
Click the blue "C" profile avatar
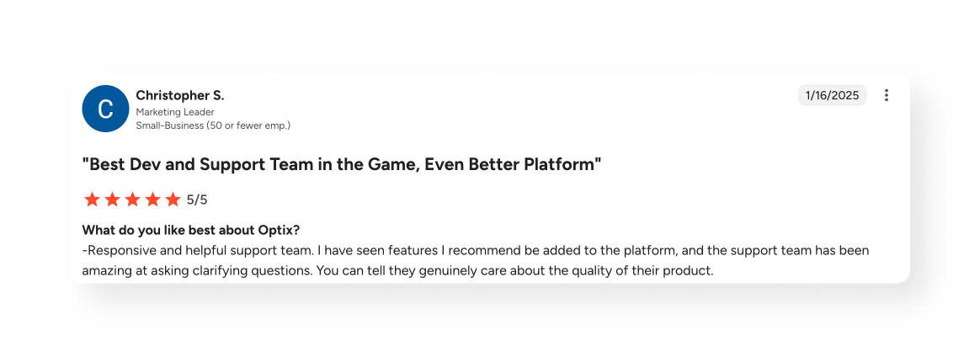105,109
